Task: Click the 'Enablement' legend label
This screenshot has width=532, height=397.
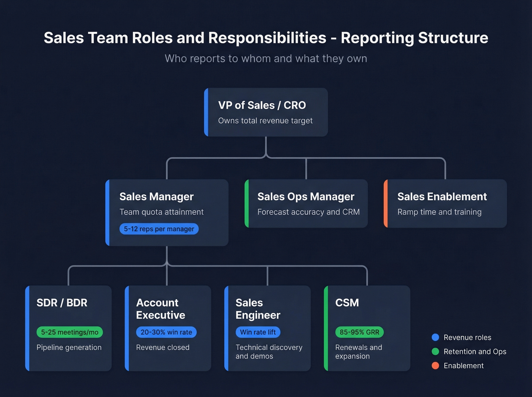Action: pos(464,365)
